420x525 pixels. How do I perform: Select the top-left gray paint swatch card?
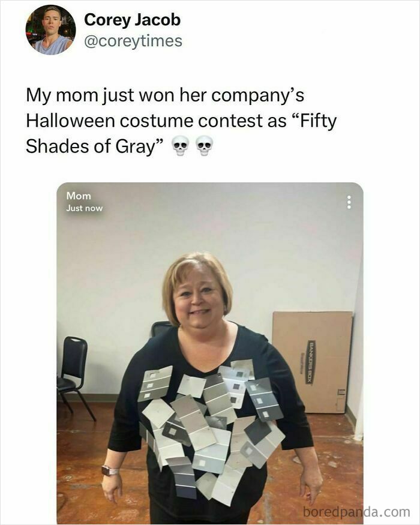point(155,383)
